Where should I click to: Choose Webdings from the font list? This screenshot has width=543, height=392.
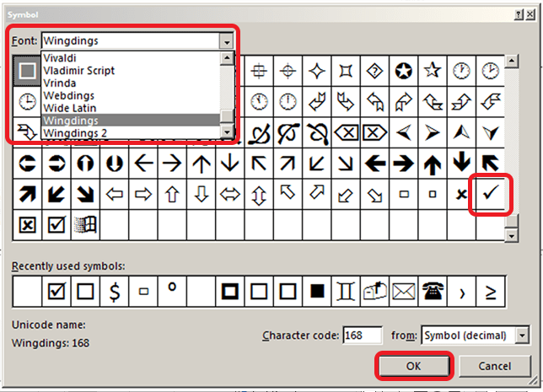67,95
